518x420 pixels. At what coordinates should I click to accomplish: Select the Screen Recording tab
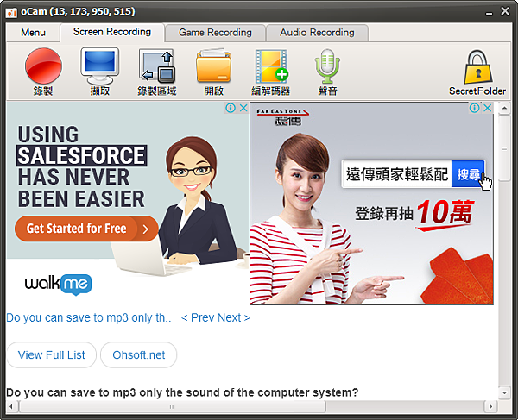pos(112,32)
